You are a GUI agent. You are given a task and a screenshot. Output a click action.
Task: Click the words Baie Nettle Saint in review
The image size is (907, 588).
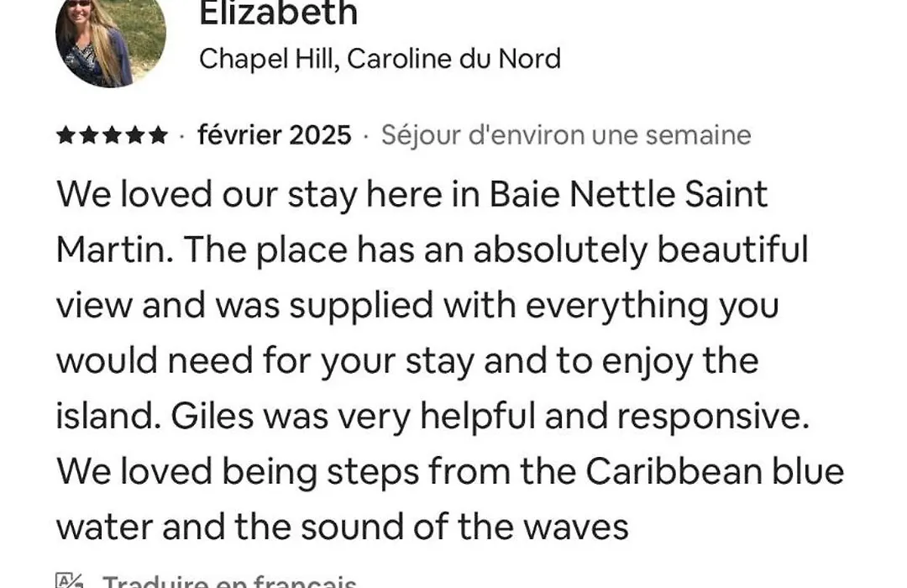click(x=629, y=194)
